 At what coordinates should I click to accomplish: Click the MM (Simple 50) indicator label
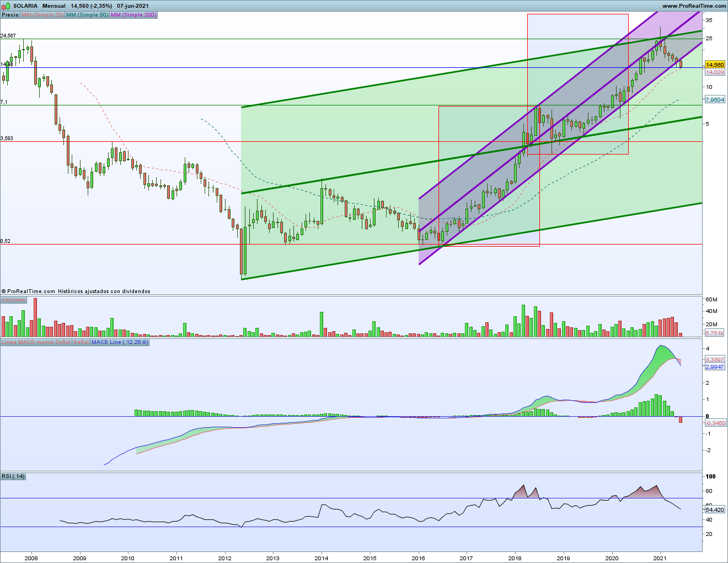87,15
